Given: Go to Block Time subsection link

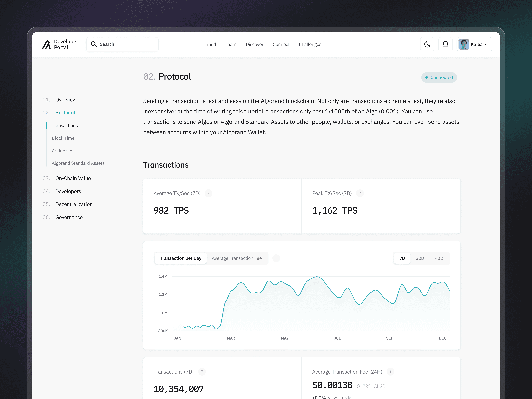Looking at the screenshot, I should pos(63,138).
